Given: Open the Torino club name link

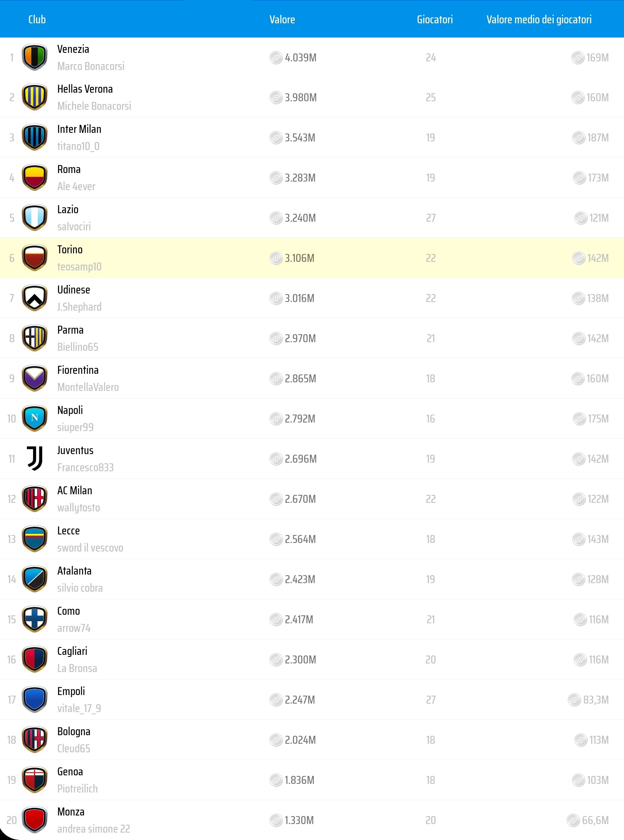Looking at the screenshot, I should [x=70, y=250].
